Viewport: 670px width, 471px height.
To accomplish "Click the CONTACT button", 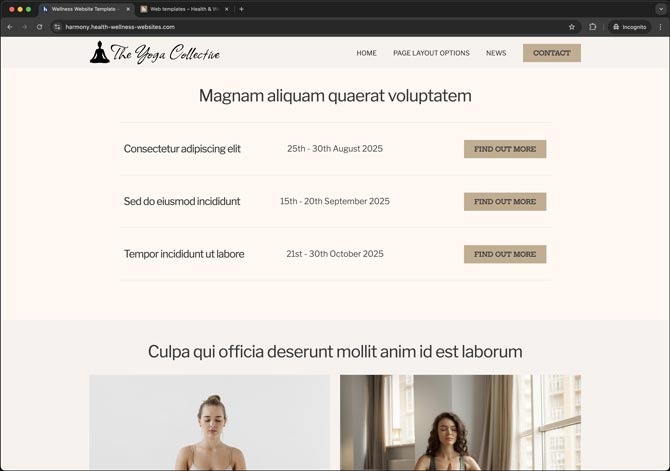I will click(x=552, y=53).
